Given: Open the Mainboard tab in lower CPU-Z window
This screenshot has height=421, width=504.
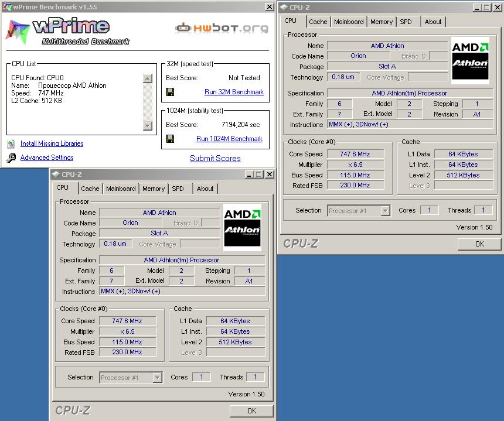Looking at the screenshot, I should [121, 189].
